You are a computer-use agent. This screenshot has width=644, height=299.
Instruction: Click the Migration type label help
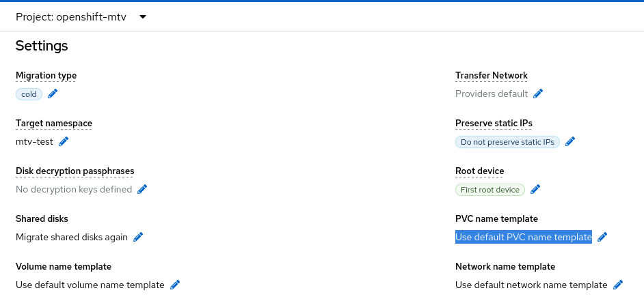46,75
